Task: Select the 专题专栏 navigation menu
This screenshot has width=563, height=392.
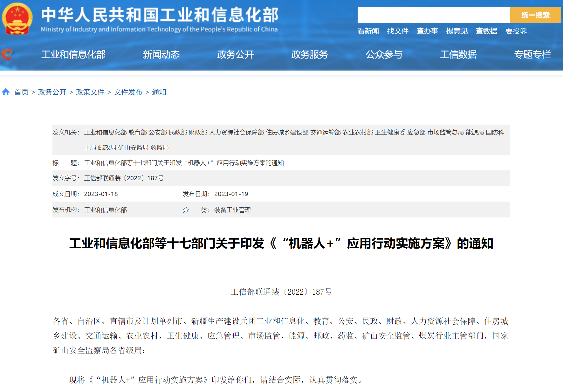Action: coord(532,54)
